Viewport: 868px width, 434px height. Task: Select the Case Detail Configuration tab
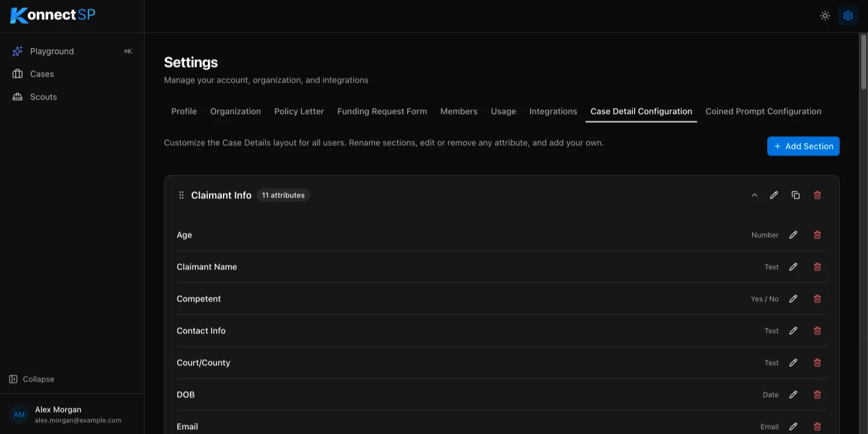point(641,112)
